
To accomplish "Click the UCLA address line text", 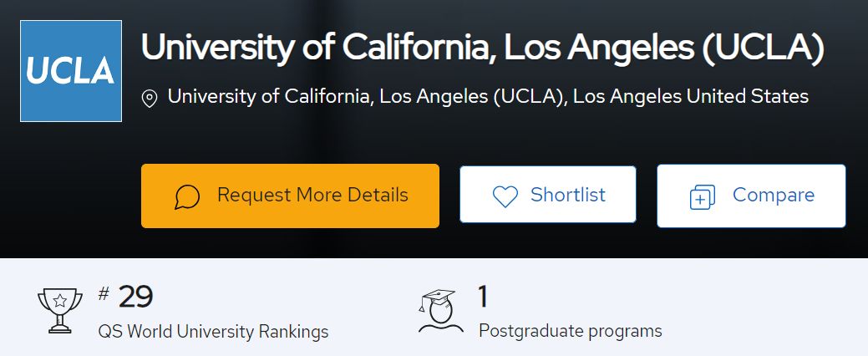I will tap(488, 96).
